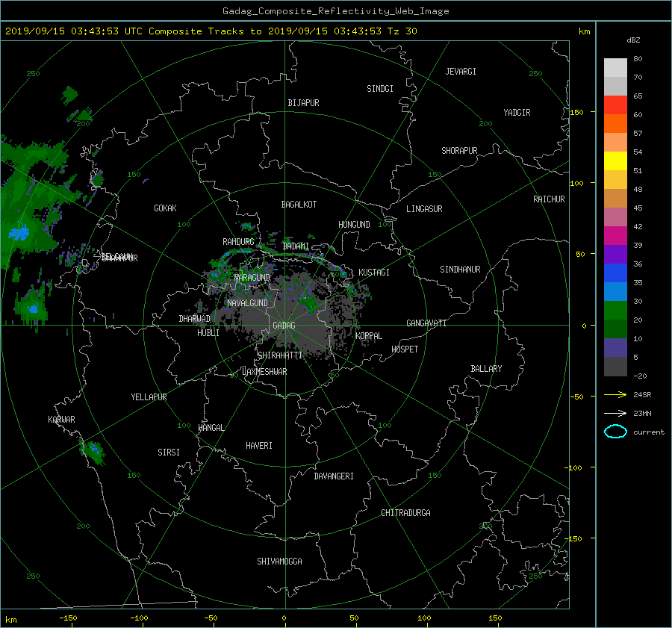
Task: Pick the magenta 39-42 dBZ legend band
Action: (615, 235)
